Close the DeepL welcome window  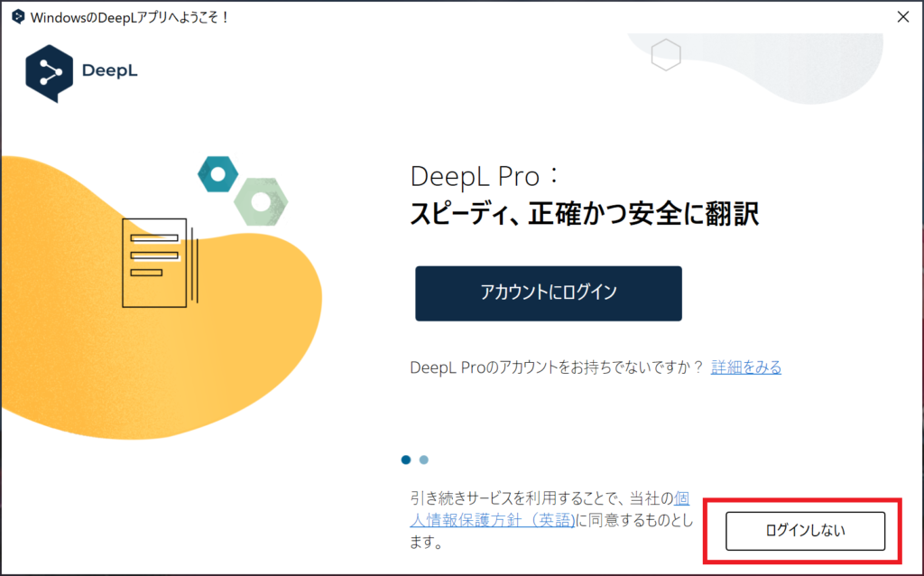click(902, 17)
